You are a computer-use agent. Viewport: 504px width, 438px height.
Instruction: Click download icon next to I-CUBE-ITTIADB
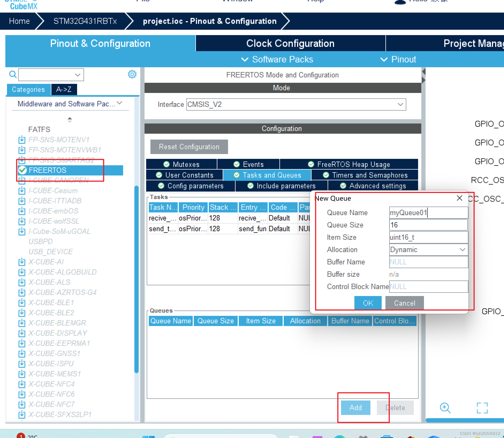(x=22, y=201)
